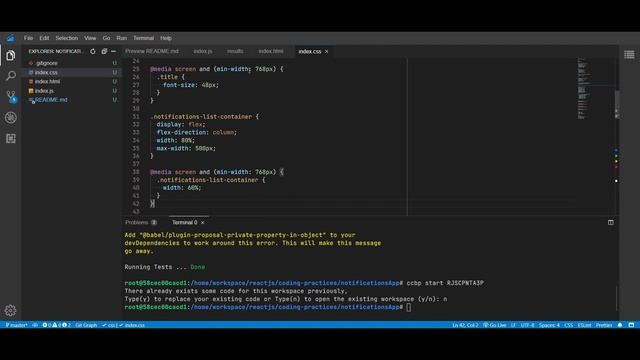Open Git Graph from the status bar

[86, 325]
